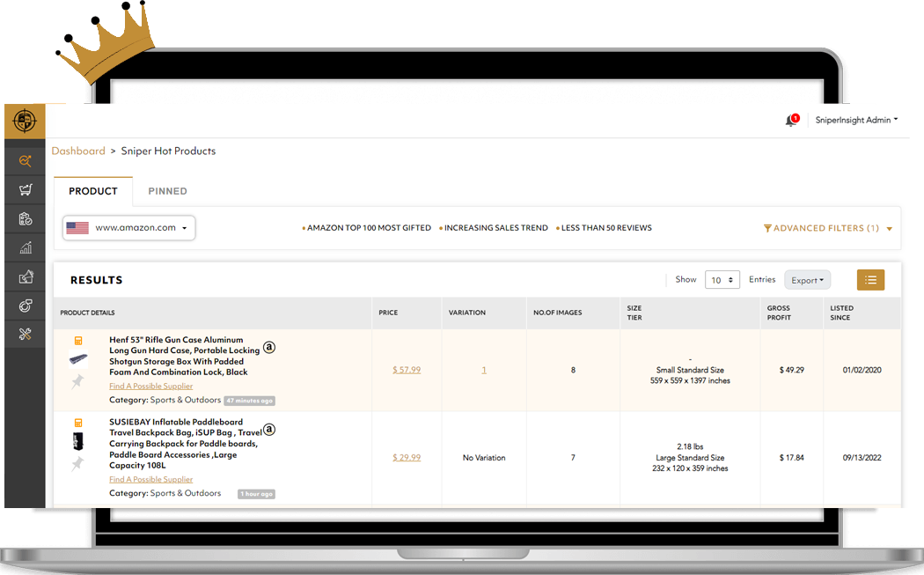
Task: Switch to the PINNED tab
Action: point(167,191)
